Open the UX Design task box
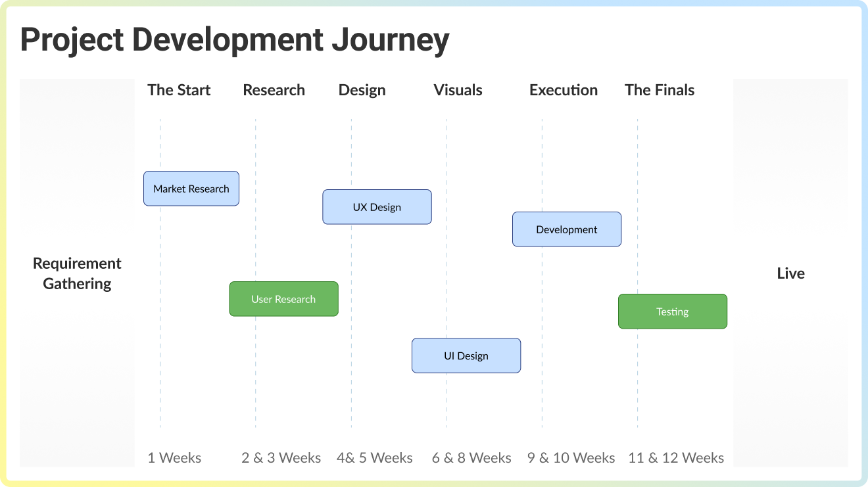This screenshot has width=868, height=487. click(x=377, y=206)
